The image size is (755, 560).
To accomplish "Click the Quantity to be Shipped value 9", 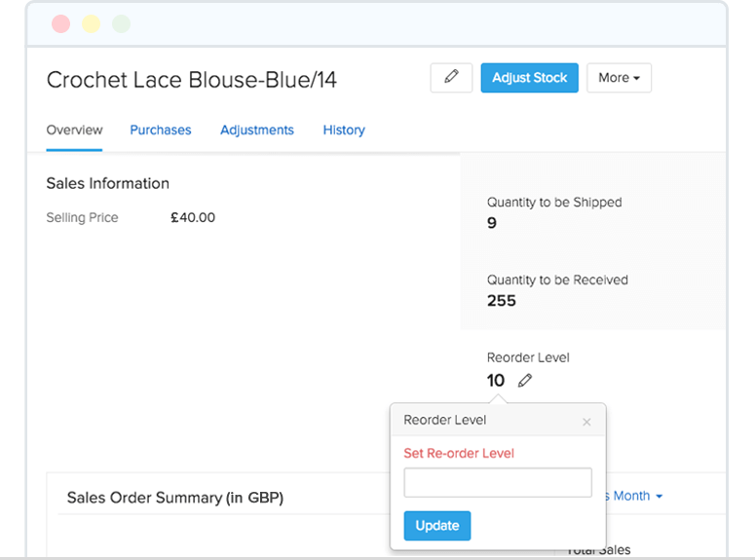I will pos(492,223).
